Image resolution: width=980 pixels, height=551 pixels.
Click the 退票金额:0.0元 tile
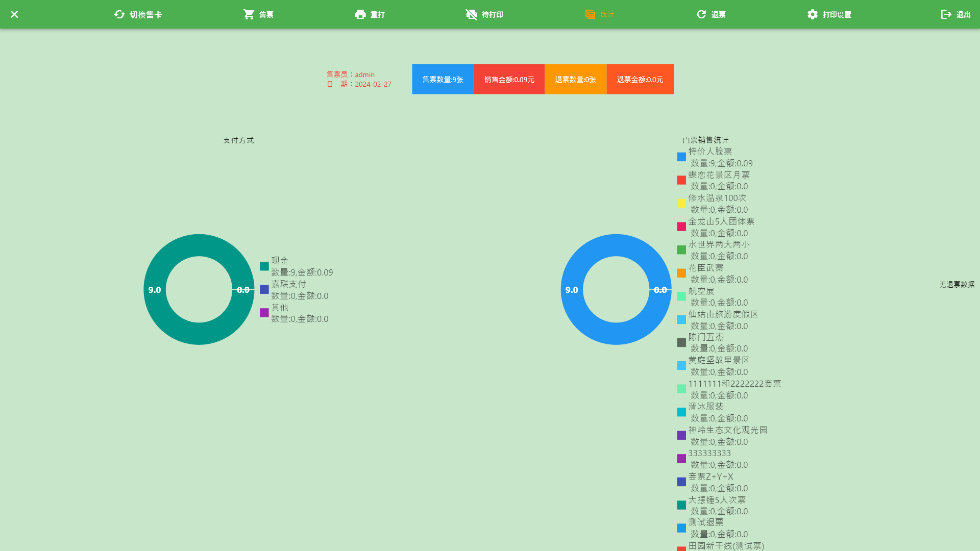(x=640, y=79)
